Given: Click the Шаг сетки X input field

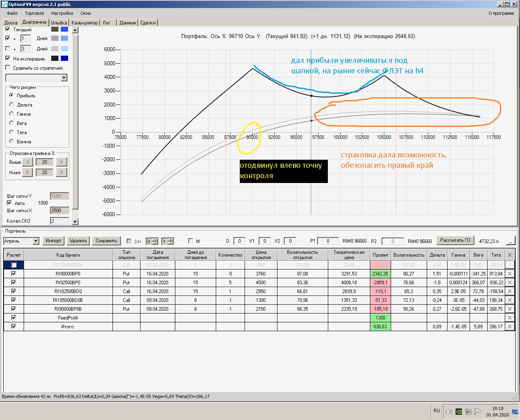Looking at the screenshot, I should click(x=60, y=211).
